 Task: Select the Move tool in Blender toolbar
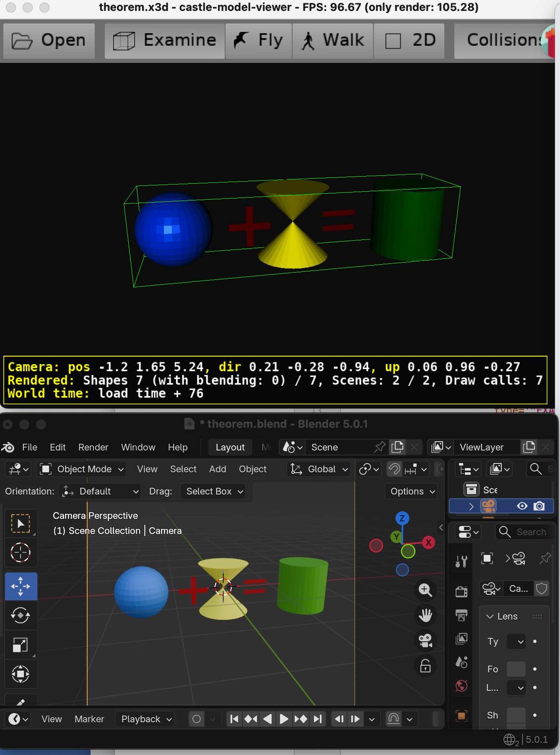pos(21,586)
